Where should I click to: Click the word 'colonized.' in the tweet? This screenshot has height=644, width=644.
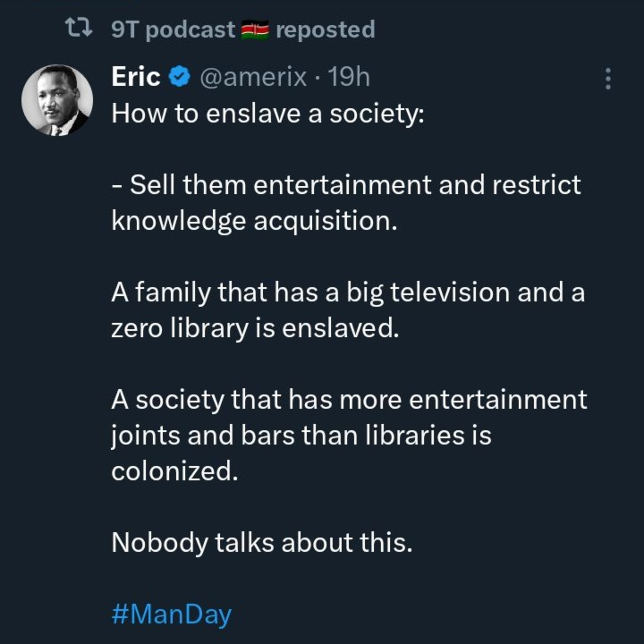pyautogui.click(x=175, y=471)
